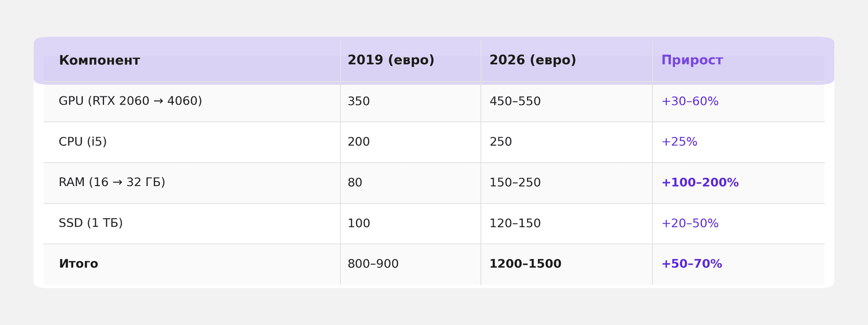Viewport: 868px width, 325px height.
Task: Click the total growth +50–70% value
Action: point(691,264)
